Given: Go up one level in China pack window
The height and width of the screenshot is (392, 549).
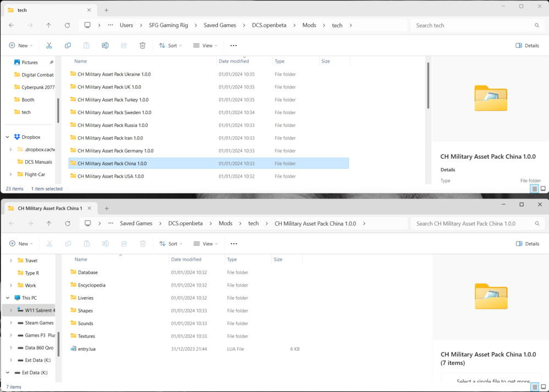Looking at the screenshot, I should click(49, 223).
